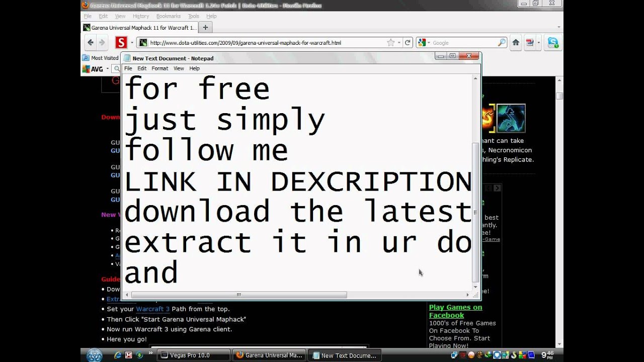Open a new Firefox tab
Viewport: 644px width, 362px height.
tap(205, 27)
